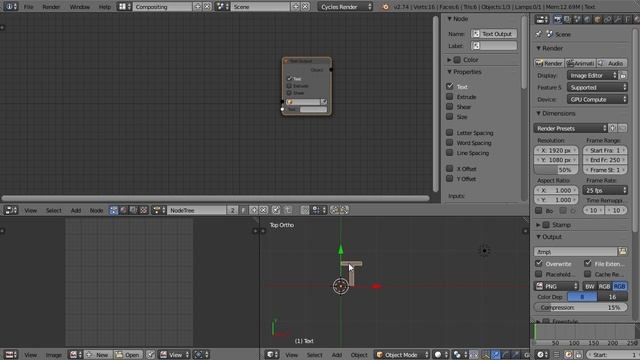Image resolution: width=640 pixels, height=360 pixels.
Task: Adjust the Compression 15% slider
Action: [580, 307]
